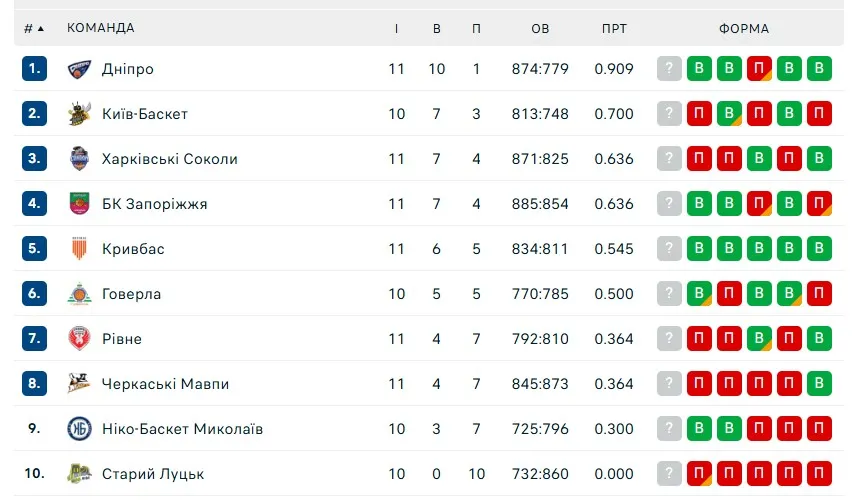The height and width of the screenshot is (502, 854).
Task: Open the Харківські Соколи logo
Action: tap(79, 159)
